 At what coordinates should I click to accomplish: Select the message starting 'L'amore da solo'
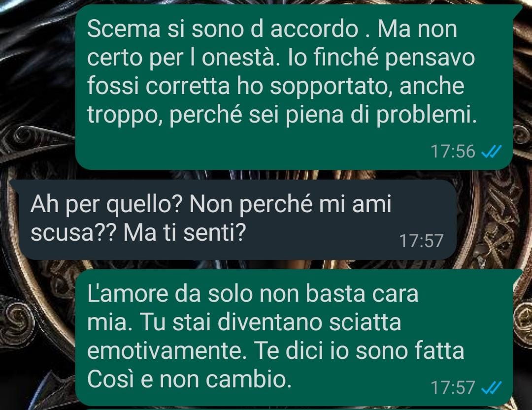[x=294, y=338]
